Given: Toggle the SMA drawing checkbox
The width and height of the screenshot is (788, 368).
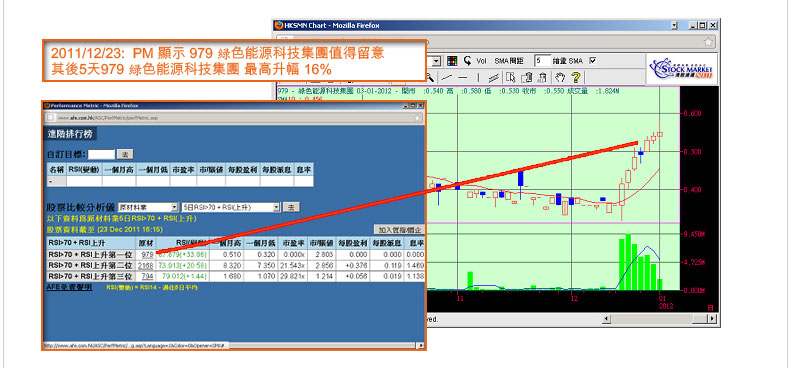Looking at the screenshot, I should pos(593,60).
